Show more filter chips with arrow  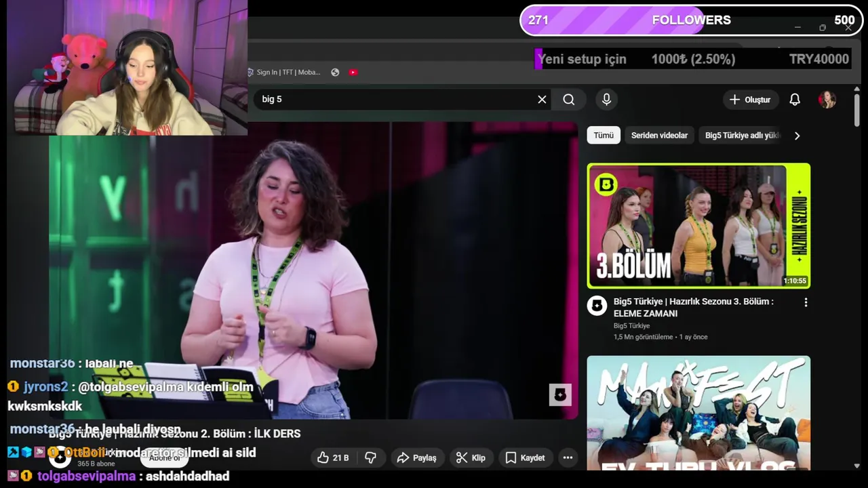[797, 136]
